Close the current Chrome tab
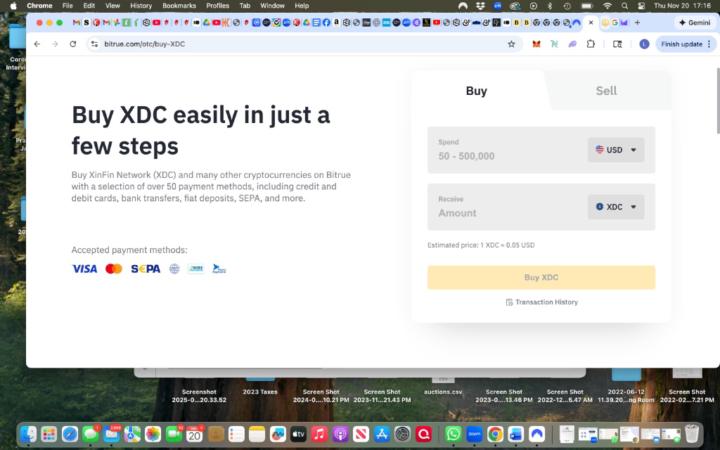 (591, 22)
